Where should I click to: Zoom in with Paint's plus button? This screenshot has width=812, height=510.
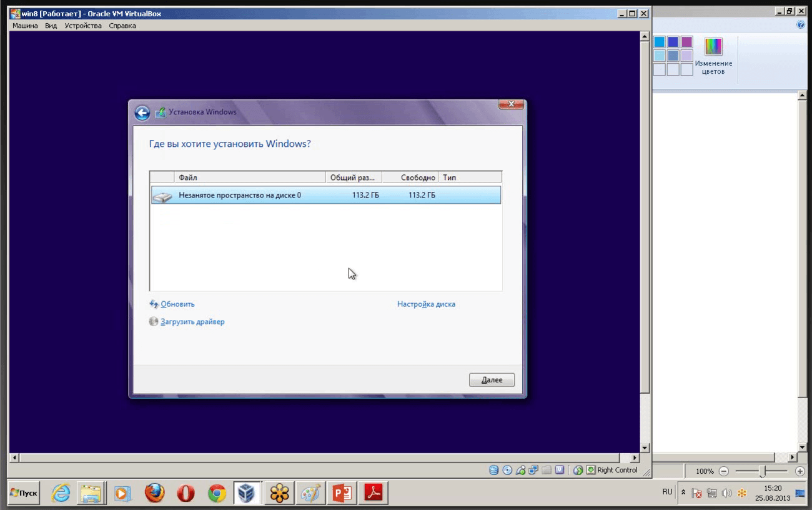(x=800, y=471)
